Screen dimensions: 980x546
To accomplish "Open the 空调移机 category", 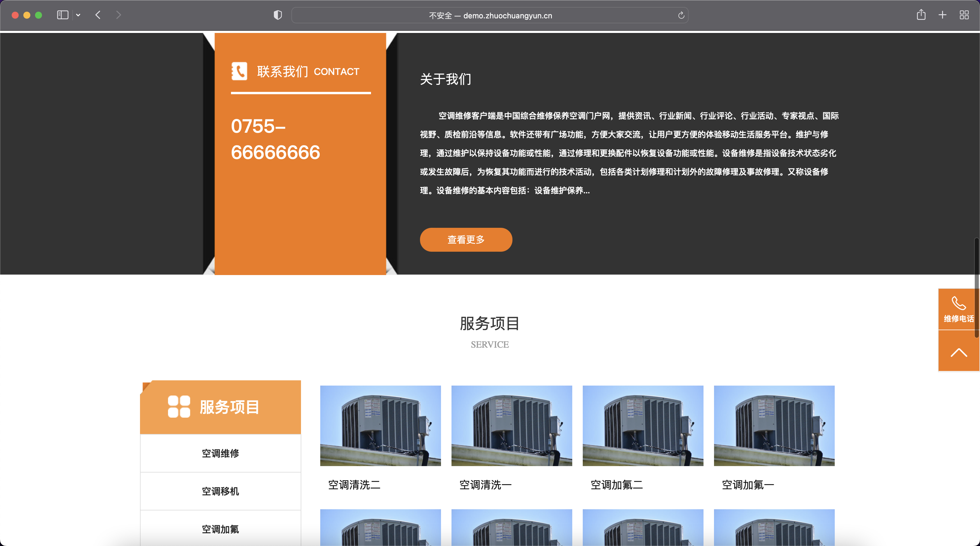I will (x=220, y=491).
